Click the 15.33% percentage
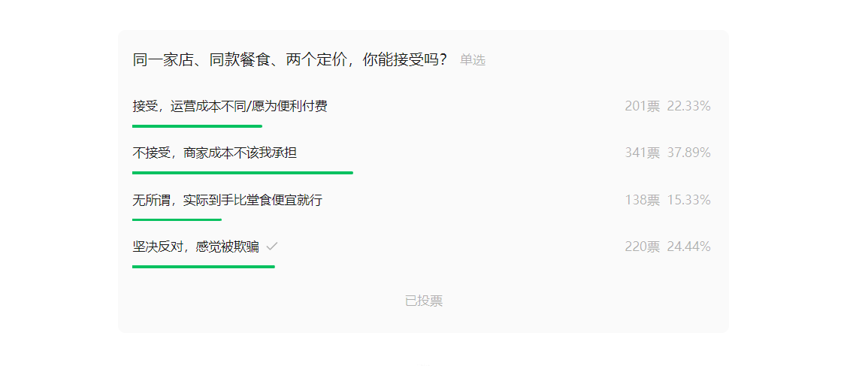The height and width of the screenshot is (366, 868). (688, 201)
